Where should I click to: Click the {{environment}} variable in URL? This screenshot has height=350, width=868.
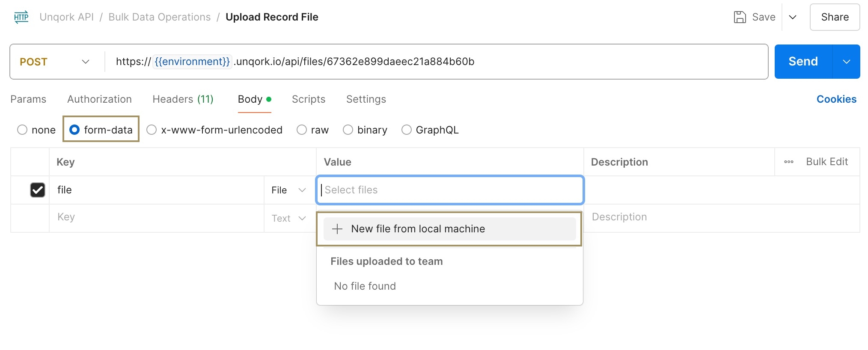click(x=192, y=62)
